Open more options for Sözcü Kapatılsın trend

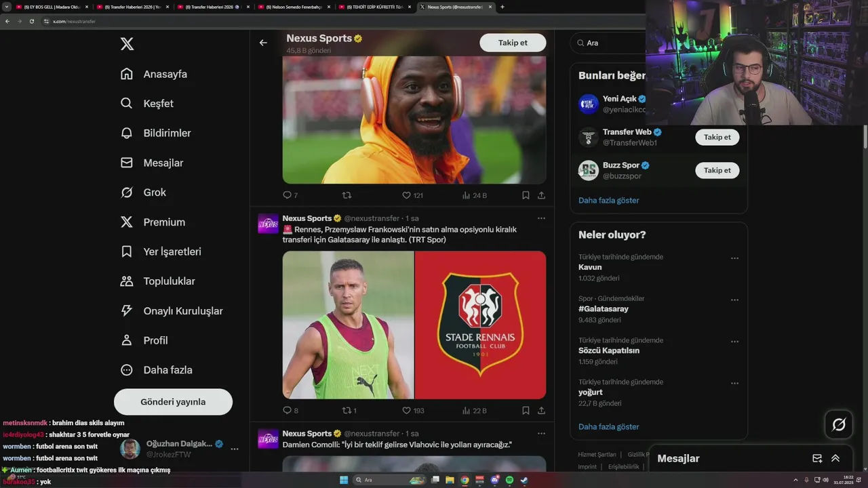pyautogui.click(x=734, y=342)
